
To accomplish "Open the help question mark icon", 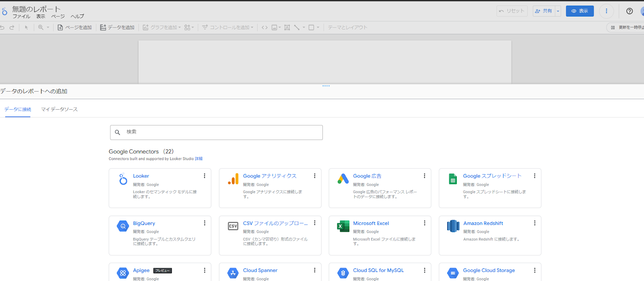I will 630,11.
